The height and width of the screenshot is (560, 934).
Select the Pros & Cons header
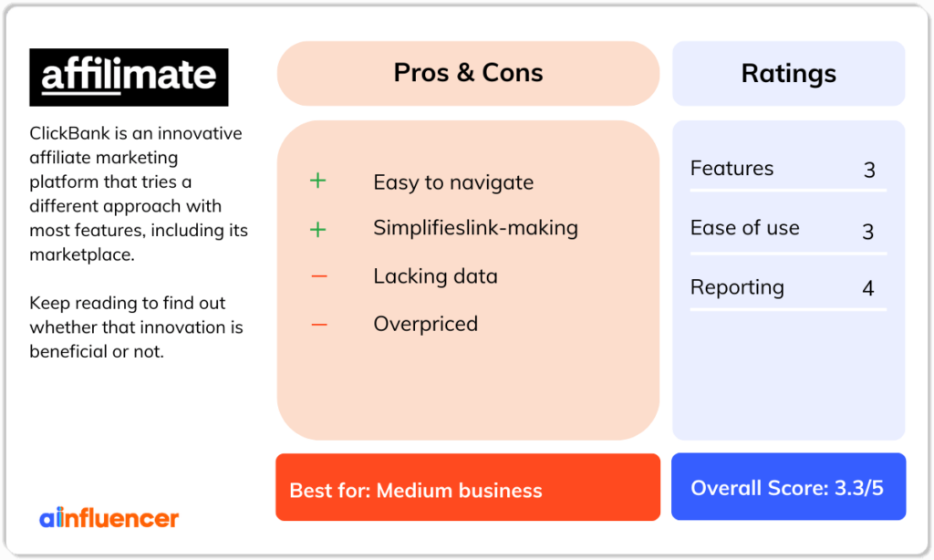click(x=468, y=73)
